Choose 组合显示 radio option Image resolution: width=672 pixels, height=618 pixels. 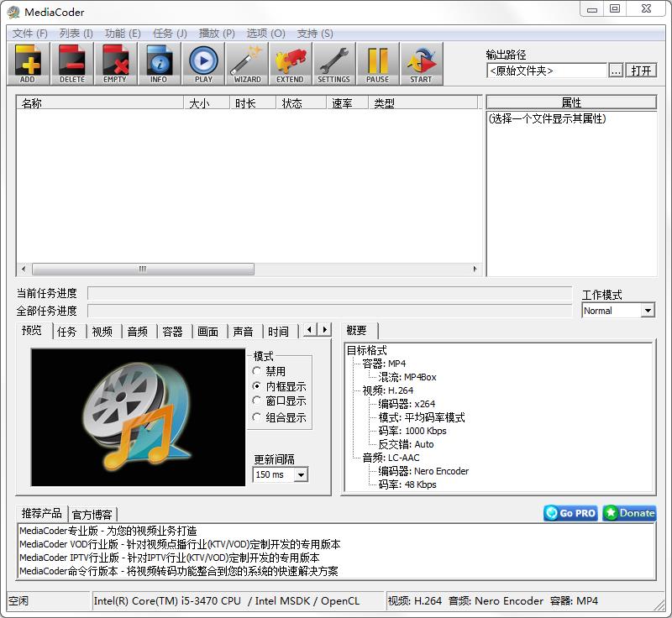click(x=258, y=416)
